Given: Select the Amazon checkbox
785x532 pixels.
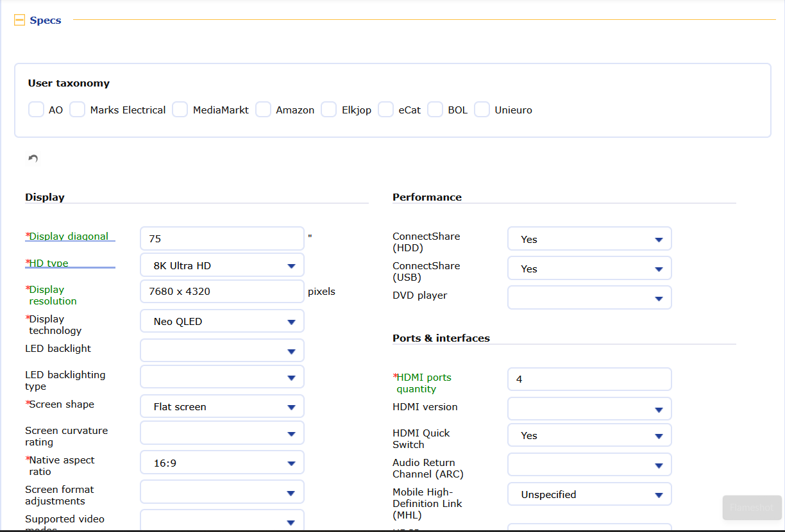Looking at the screenshot, I should [x=263, y=110].
